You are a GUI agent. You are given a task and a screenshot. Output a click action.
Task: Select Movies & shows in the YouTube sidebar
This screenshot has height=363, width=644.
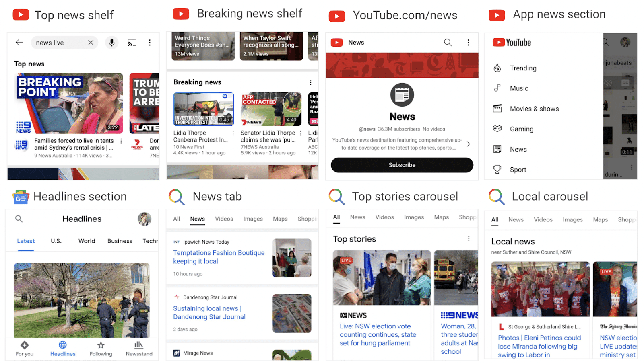(534, 109)
